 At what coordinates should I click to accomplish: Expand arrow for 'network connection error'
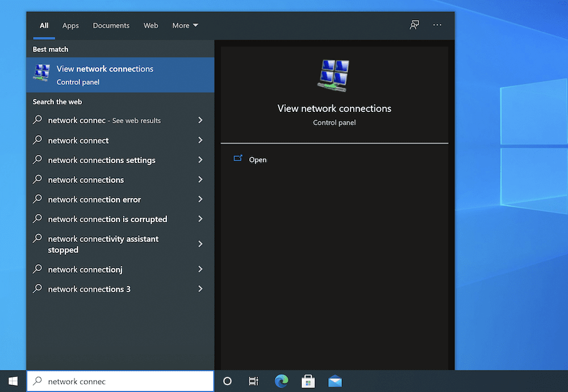201,199
